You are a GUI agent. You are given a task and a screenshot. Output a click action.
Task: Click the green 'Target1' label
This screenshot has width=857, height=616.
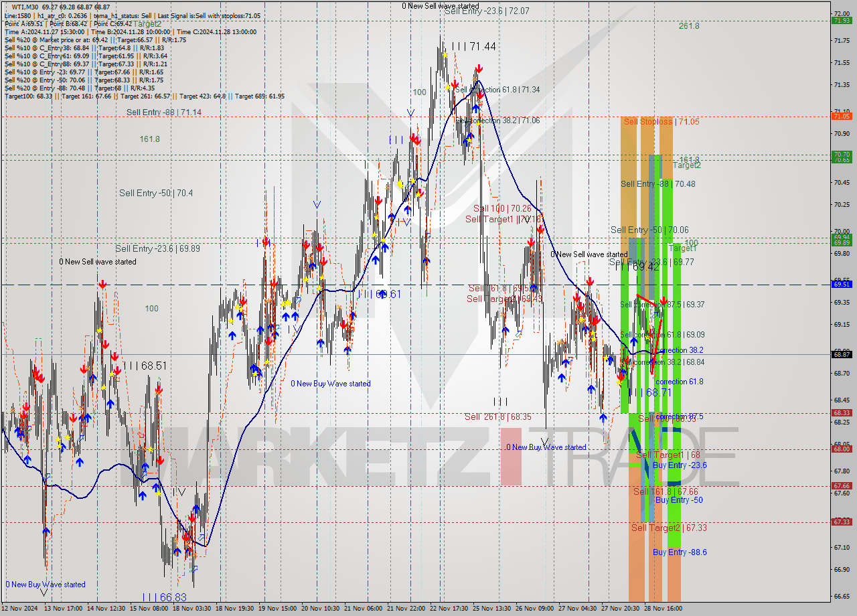point(683,248)
